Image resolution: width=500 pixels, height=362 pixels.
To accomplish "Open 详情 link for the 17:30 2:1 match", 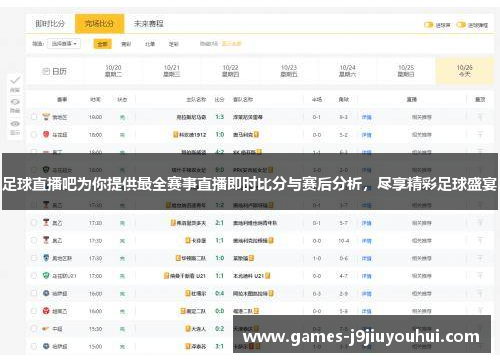I will (x=367, y=223).
